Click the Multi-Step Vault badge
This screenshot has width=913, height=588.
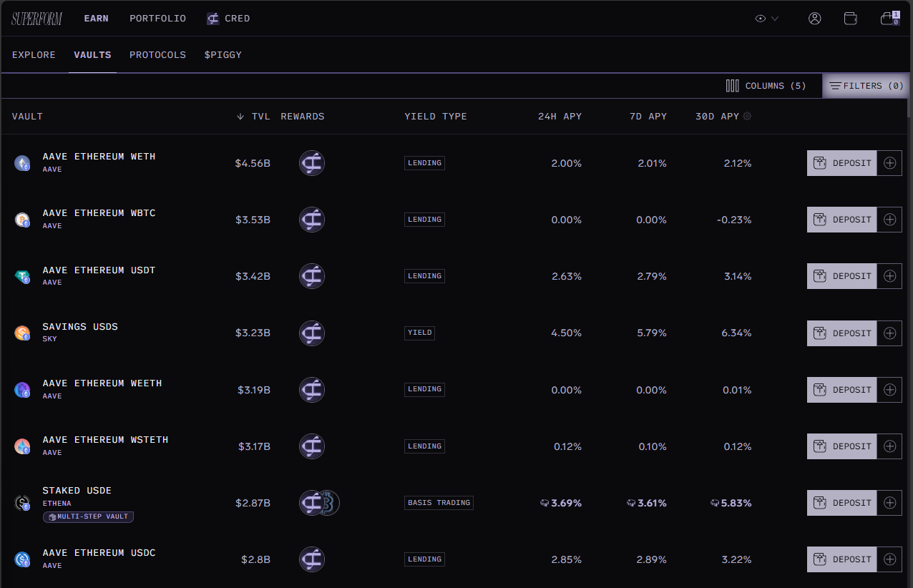click(89, 516)
